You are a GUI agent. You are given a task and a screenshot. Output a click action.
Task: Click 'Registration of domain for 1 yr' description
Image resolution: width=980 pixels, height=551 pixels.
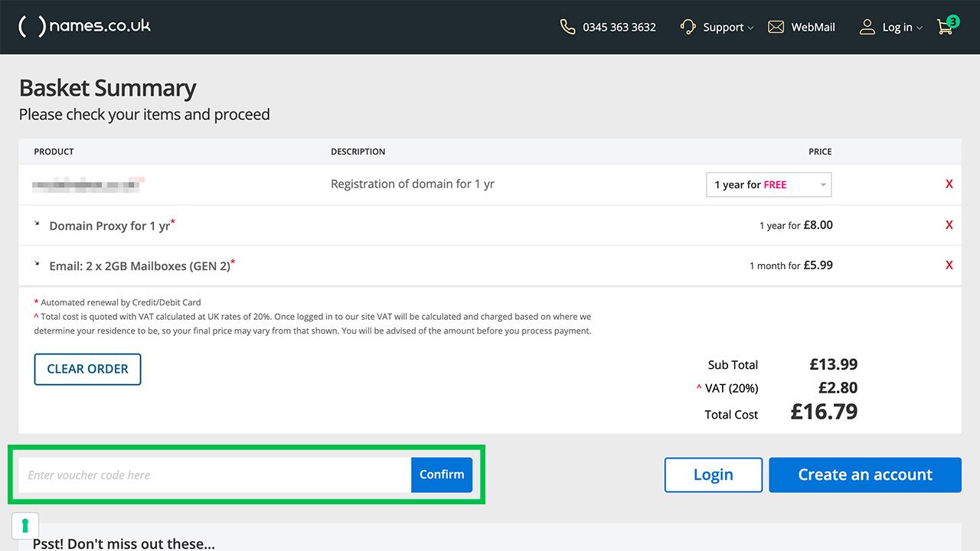click(413, 184)
